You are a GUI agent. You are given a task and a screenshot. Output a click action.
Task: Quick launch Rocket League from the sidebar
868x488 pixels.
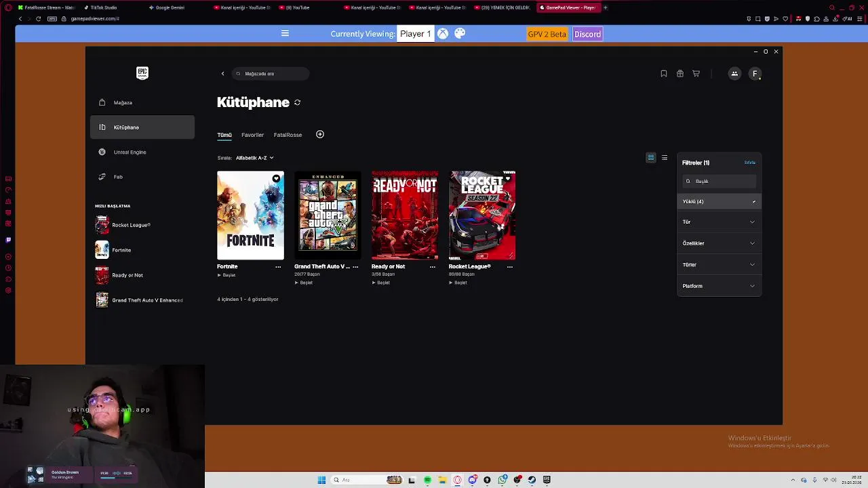[x=142, y=225]
